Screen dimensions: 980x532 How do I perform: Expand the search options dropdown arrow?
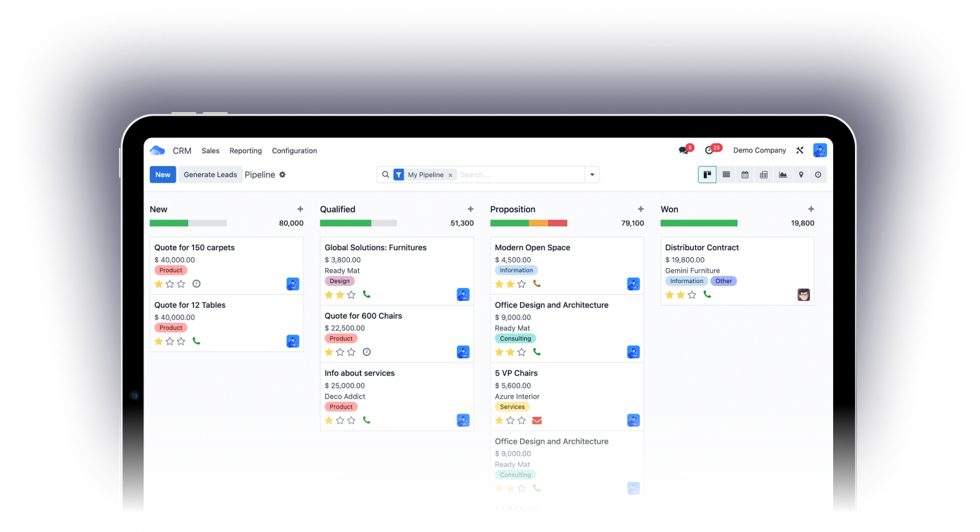pyautogui.click(x=593, y=175)
